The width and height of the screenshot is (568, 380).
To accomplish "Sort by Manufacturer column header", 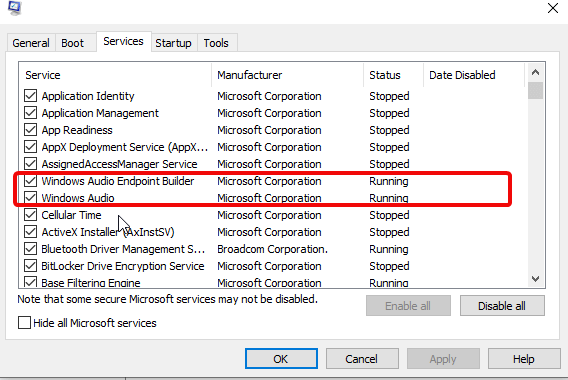I will tap(287, 75).
